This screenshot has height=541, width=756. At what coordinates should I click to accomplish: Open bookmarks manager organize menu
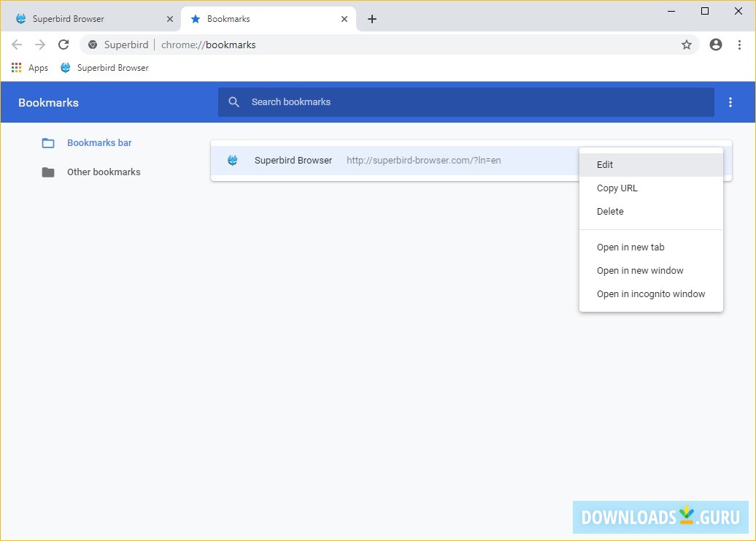pyautogui.click(x=730, y=102)
